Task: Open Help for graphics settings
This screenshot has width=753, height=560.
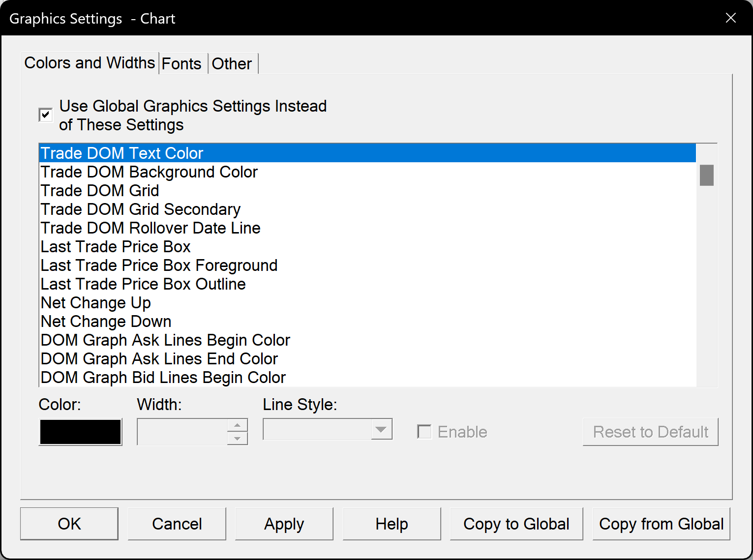Action: click(x=392, y=524)
